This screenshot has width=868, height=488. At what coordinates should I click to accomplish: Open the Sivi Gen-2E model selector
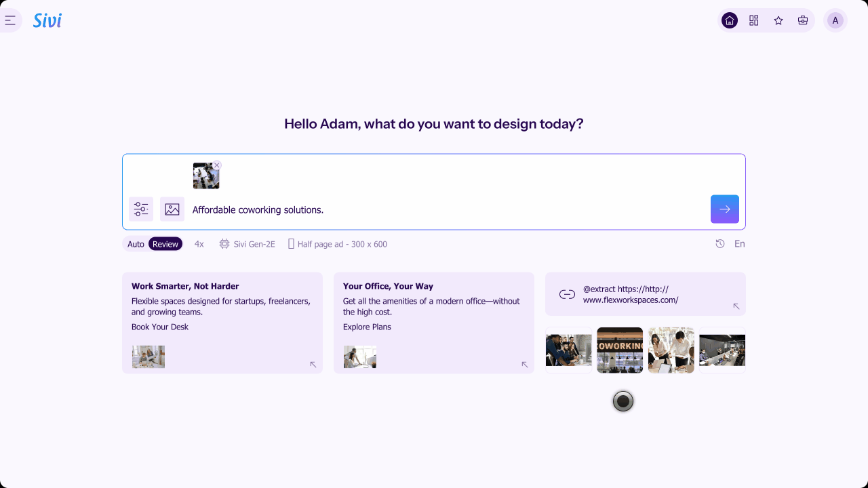click(x=248, y=244)
